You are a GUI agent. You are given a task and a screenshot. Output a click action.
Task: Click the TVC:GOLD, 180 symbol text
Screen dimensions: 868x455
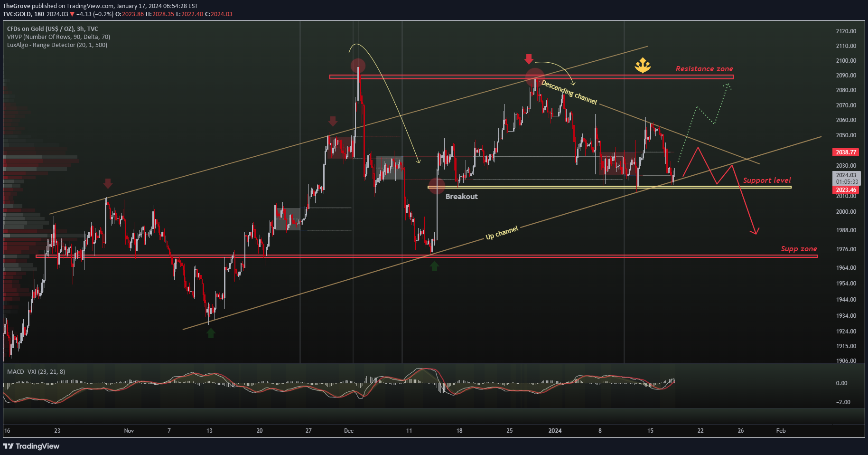pos(23,14)
